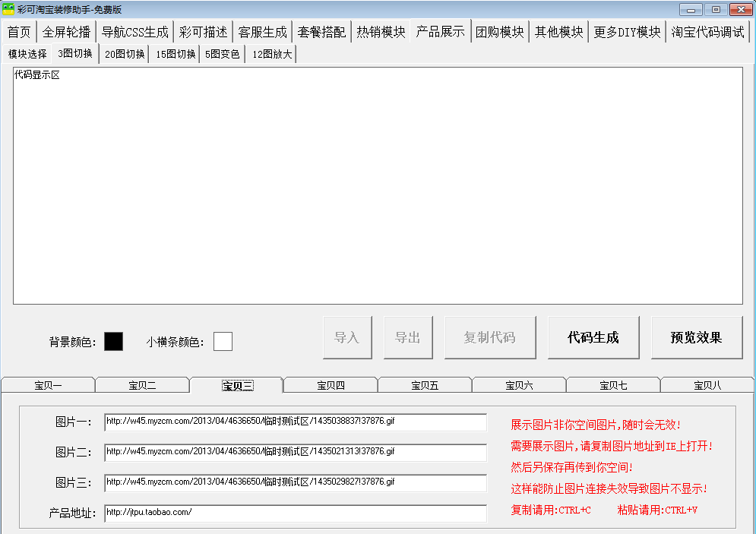Focus the 产品地址 input field
Viewport: 756px width, 534px height.
tap(296, 513)
